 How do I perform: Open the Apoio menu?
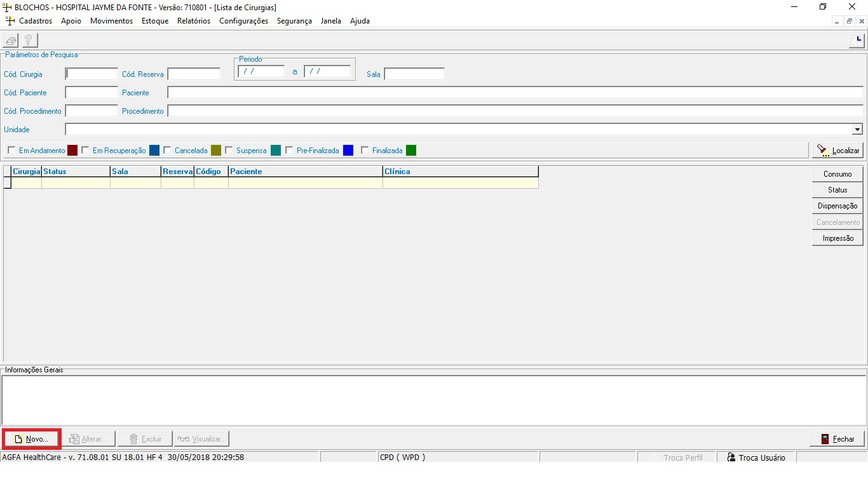(x=71, y=21)
